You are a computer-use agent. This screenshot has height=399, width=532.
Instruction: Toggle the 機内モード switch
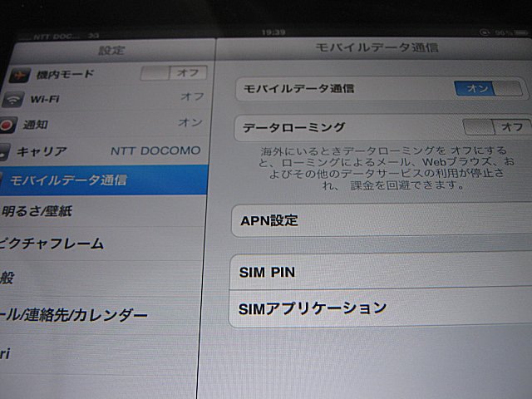[174, 72]
